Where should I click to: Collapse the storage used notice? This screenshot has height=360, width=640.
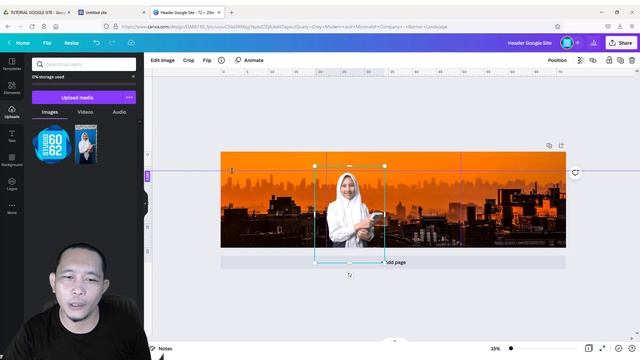tap(133, 77)
